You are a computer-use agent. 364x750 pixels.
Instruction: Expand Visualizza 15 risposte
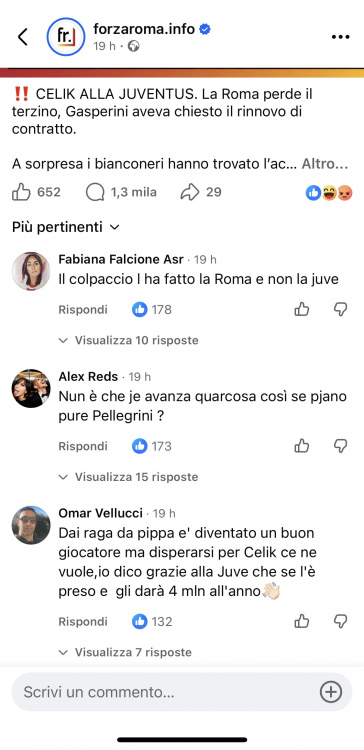point(128,477)
